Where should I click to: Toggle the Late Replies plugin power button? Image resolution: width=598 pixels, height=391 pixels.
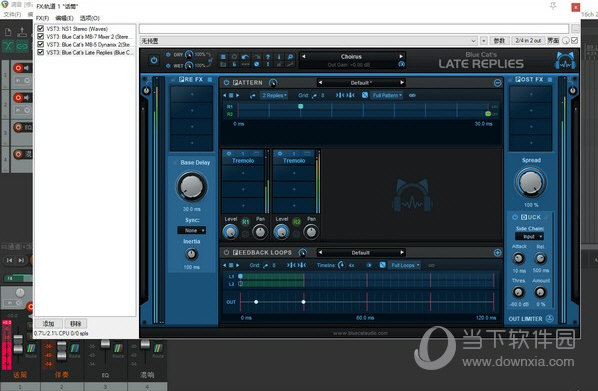tap(154, 60)
